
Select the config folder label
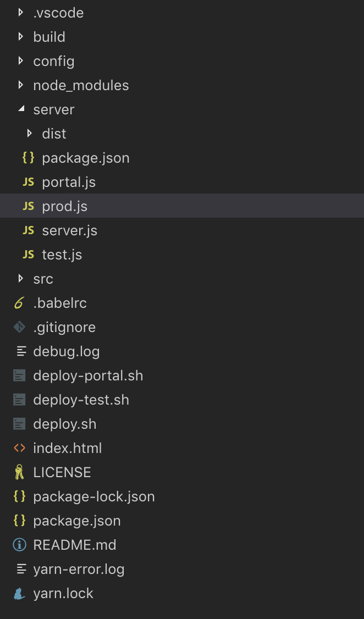point(53,61)
